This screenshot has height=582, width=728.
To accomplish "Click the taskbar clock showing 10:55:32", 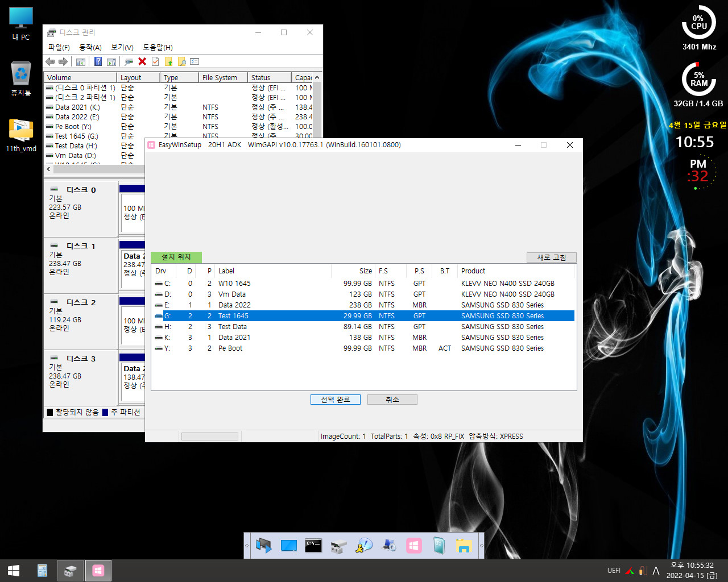I will [x=692, y=571].
